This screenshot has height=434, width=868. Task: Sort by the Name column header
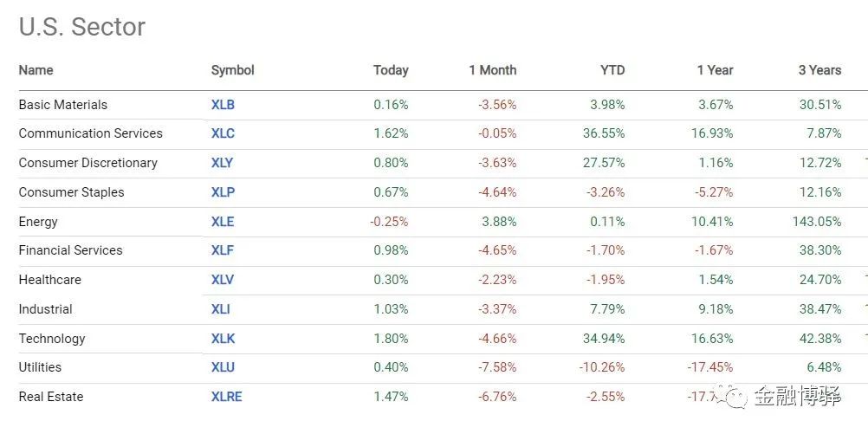pos(36,70)
